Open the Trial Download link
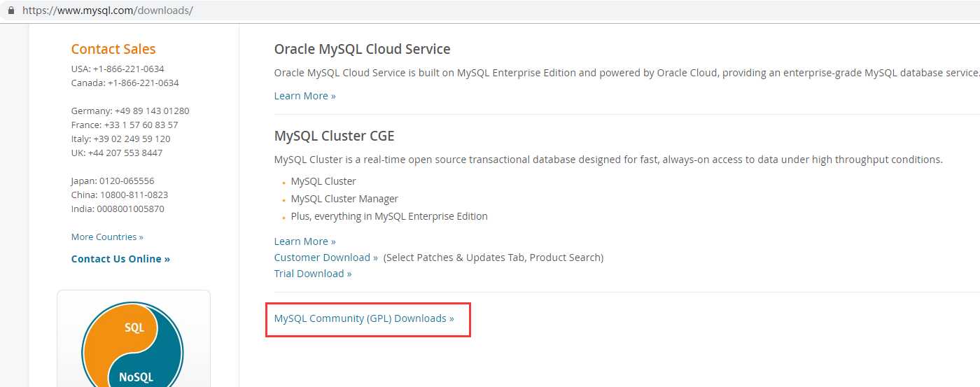The height and width of the screenshot is (387, 980). pyautogui.click(x=313, y=274)
